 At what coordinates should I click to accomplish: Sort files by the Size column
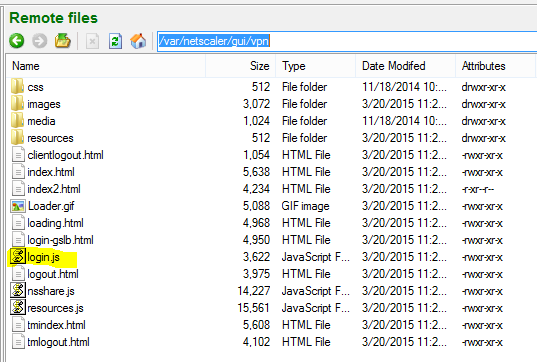[241, 66]
